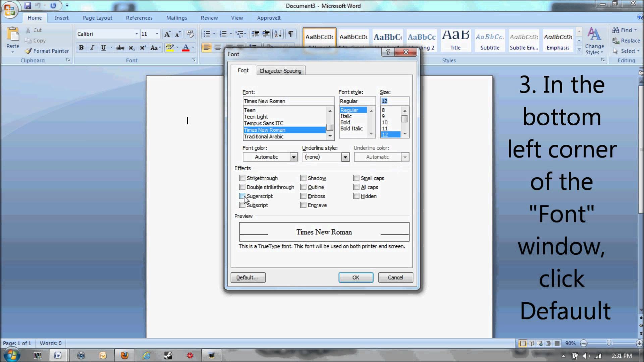Image resolution: width=644 pixels, height=362 pixels.
Task: Open the Font tab
Action: [x=243, y=70]
